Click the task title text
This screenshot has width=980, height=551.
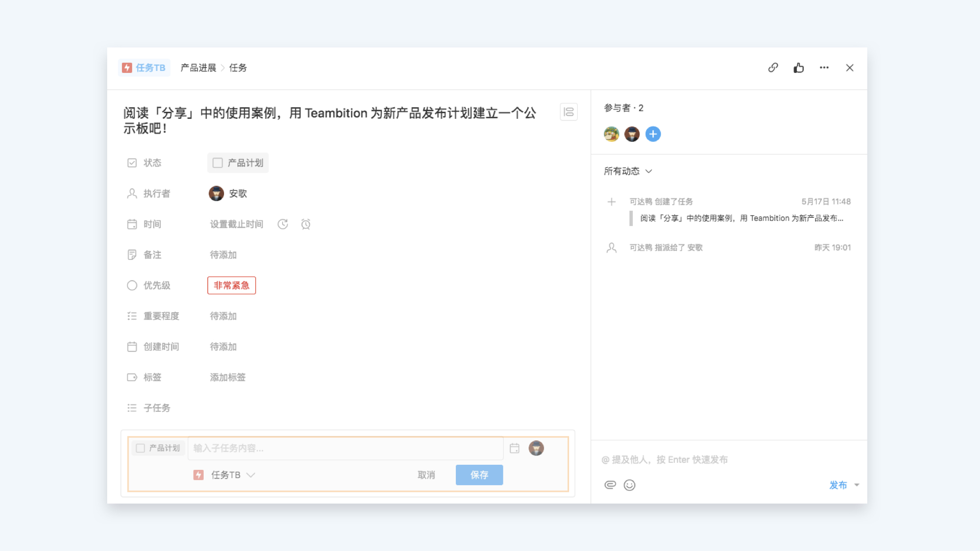330,120
